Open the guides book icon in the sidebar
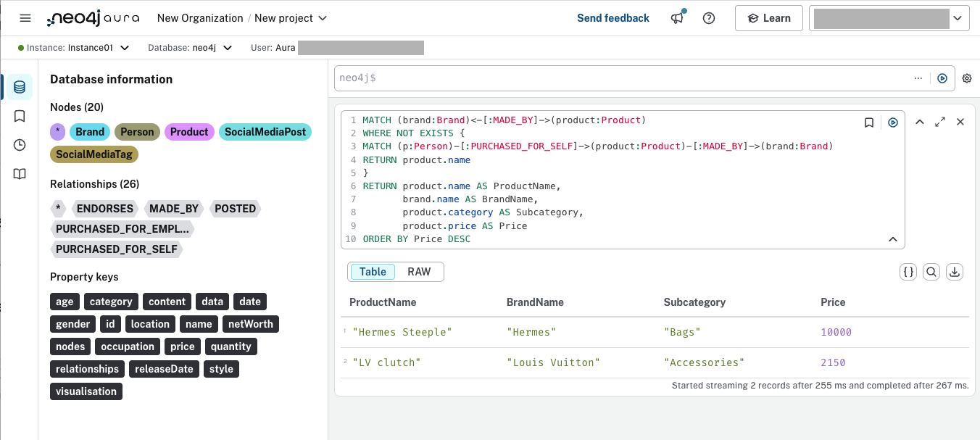 [20, 174]
